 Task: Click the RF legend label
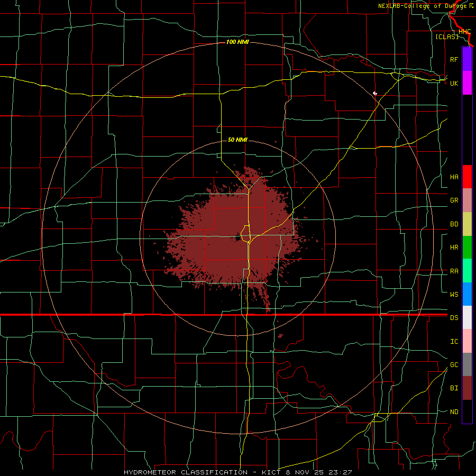click(454, 59)
